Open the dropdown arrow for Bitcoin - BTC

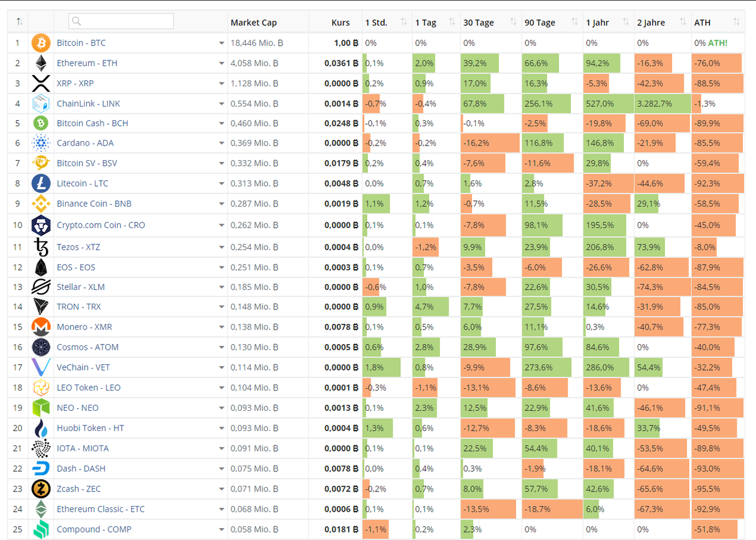[x=221, y=43]
